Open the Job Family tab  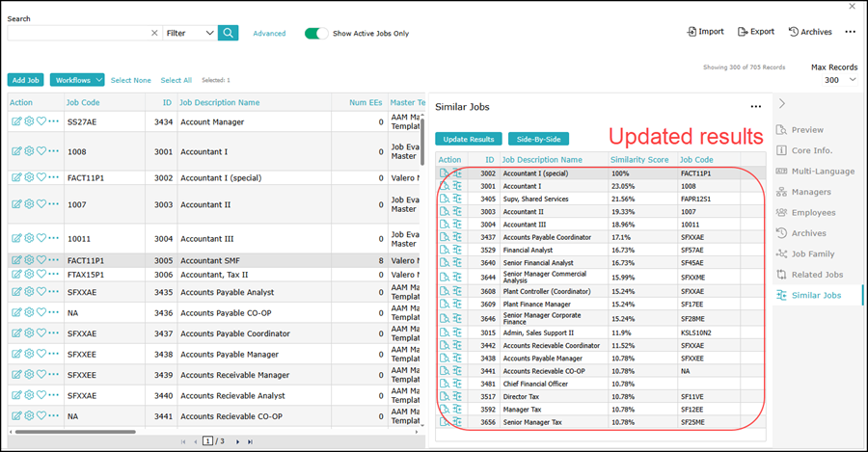pos(813,254)
